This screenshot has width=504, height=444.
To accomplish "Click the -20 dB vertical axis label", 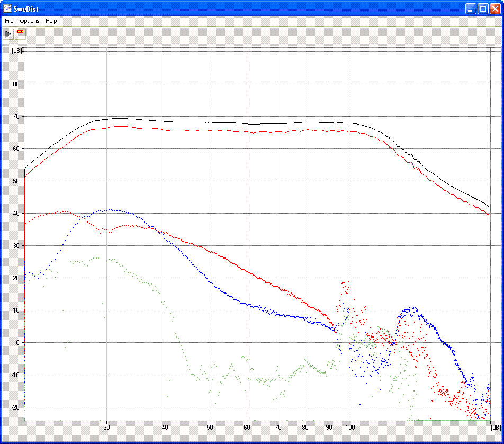I will [x=15, y=407].
